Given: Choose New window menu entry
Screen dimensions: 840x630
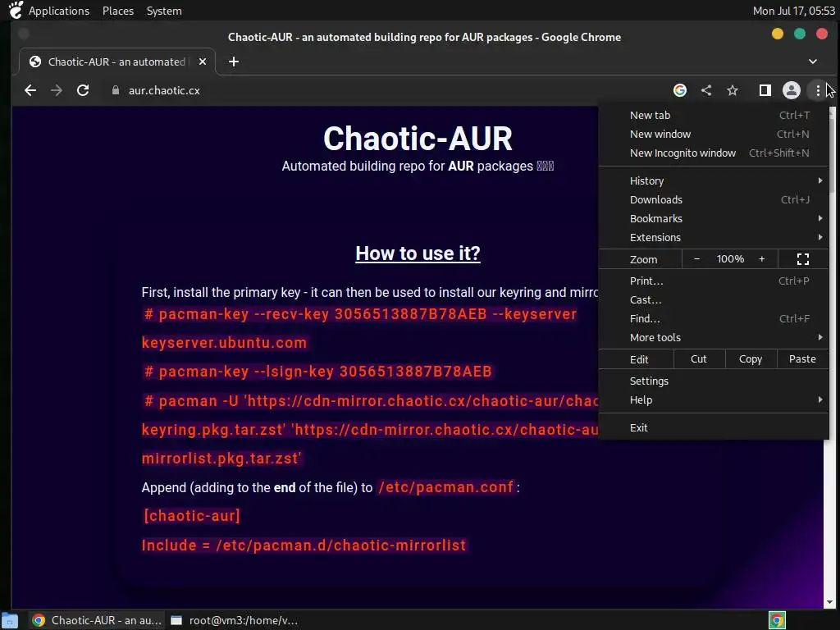Looking at the screenshot, I should [714, 134].
